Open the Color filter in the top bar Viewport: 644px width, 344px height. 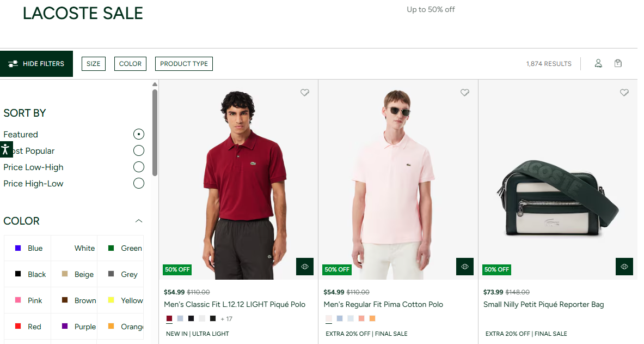pyautogui.click(x=130, y=64)
